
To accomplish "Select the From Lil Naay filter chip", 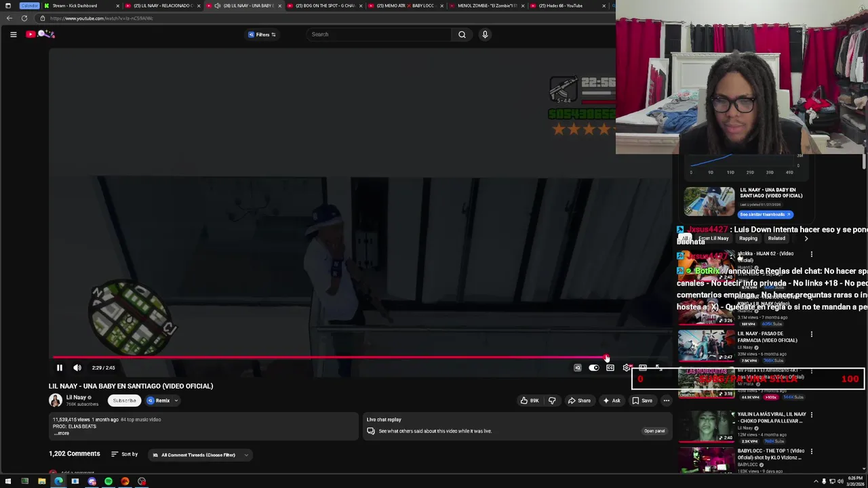I will [713, 239].
